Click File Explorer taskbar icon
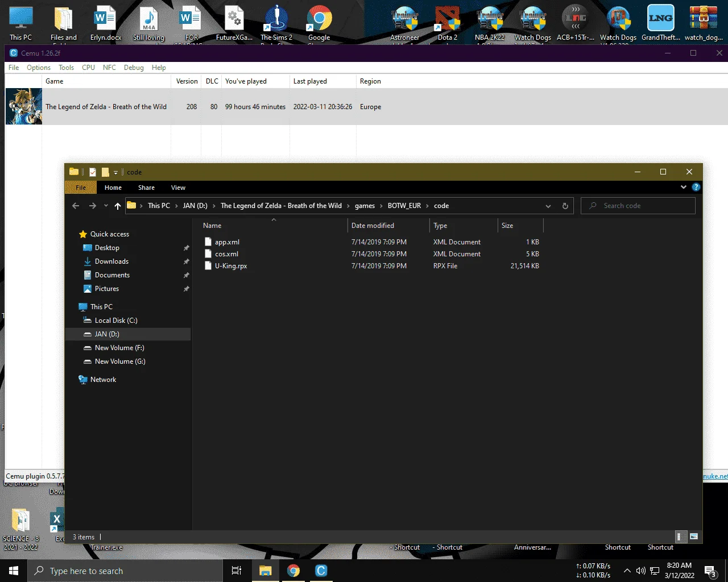Image resolution: width=728 pixels, height=582 pixels. coord(266,571)
